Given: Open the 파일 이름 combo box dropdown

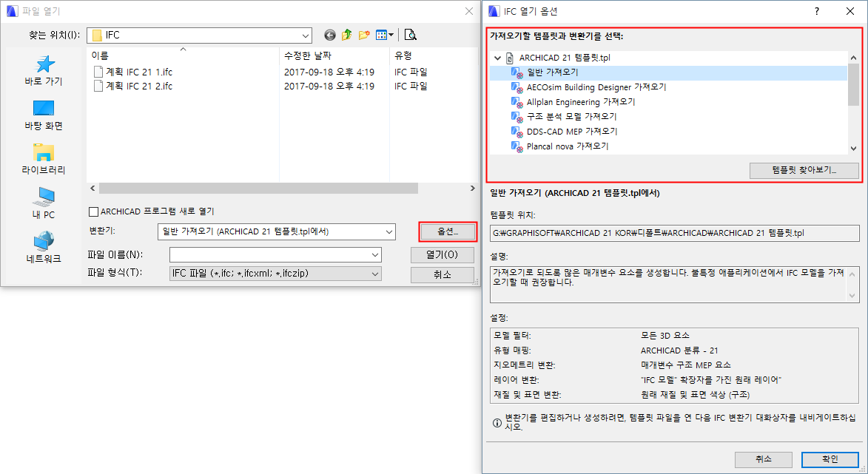Looking at the screenshot, I should 376,255.
